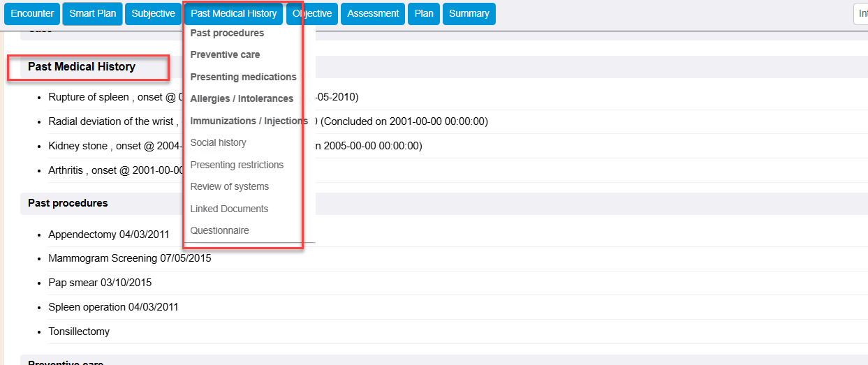Image resolution: width=868 pixels, height=365 pixels.
Task: Open the Encounter tab
Action: click(32, 14)
